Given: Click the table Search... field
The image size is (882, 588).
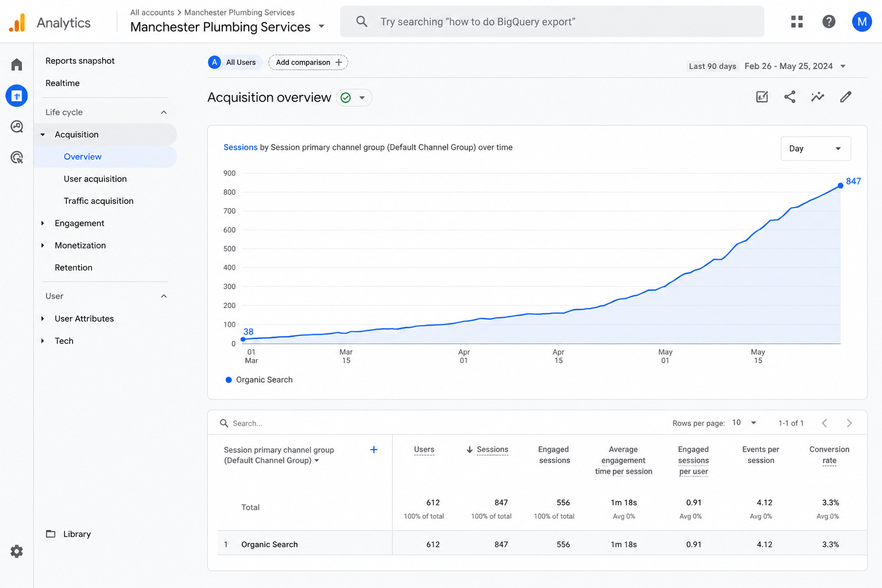Looking at the screenshot, I should [x=247, y=423].
